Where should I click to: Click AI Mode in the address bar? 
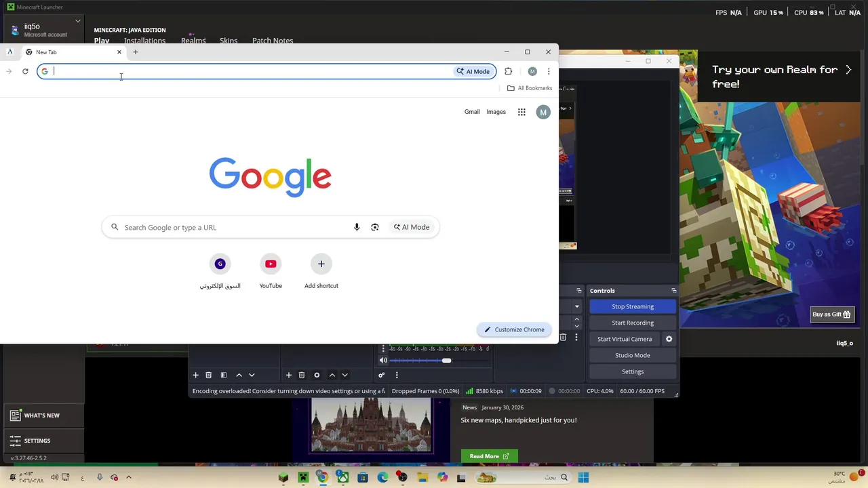(473, 71)
